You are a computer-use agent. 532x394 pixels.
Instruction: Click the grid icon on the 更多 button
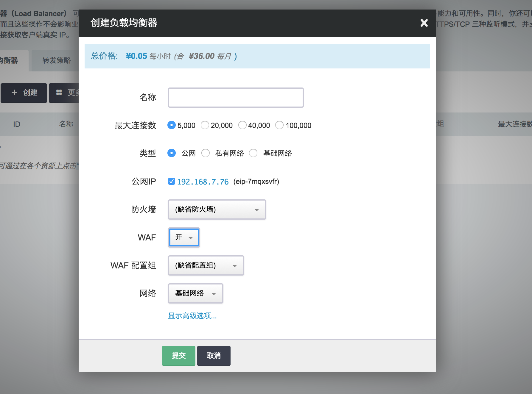click(x=59, y=93)
